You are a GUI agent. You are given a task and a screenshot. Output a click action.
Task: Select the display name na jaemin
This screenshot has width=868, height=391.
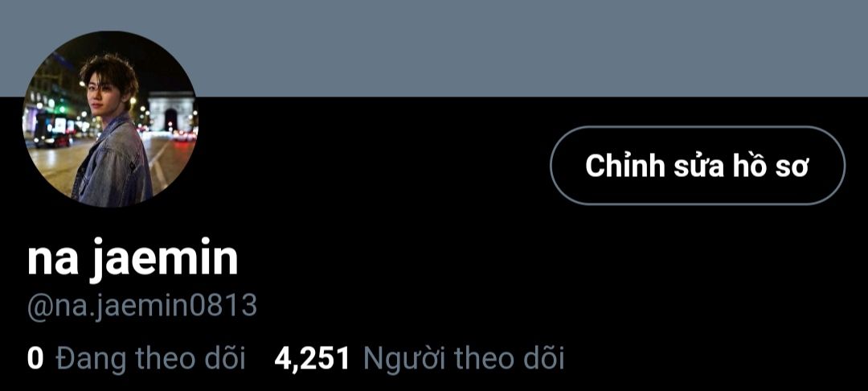pyautogui.click(x=133, y=259)
